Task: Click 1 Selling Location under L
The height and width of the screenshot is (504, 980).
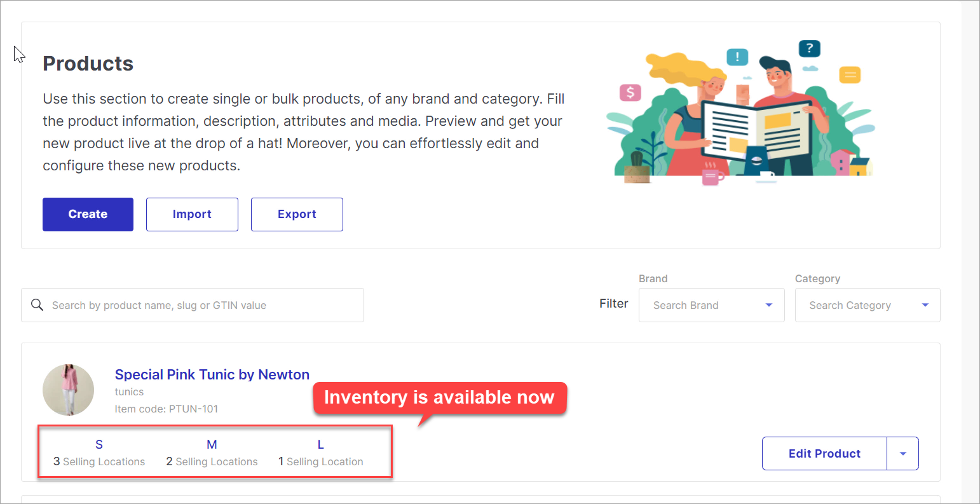Action: pyautogui.click(x=321, y=461)
